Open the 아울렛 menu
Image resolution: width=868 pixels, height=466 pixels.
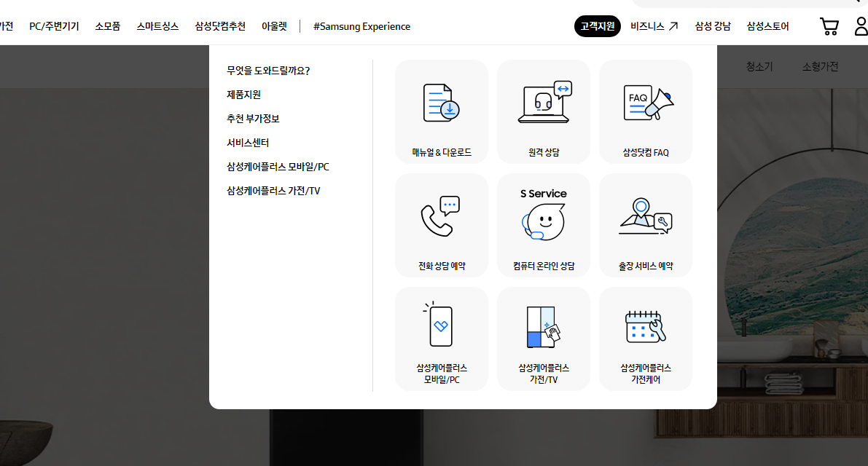[274, 26]
